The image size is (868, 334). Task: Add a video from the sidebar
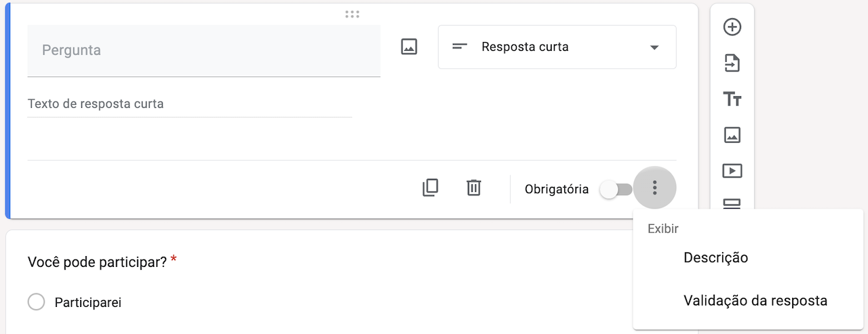coord(732,171)
